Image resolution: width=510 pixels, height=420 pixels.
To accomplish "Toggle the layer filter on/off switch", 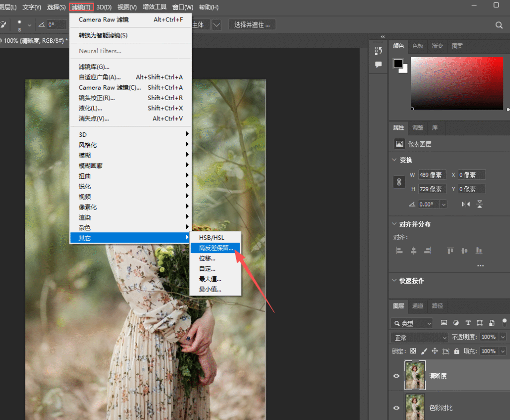I will [505, 322].
